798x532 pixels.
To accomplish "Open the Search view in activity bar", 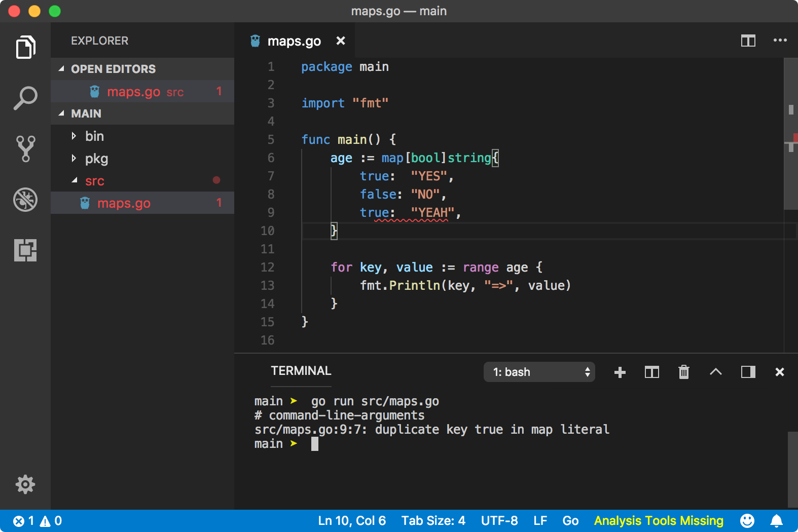I will (25, 98).
